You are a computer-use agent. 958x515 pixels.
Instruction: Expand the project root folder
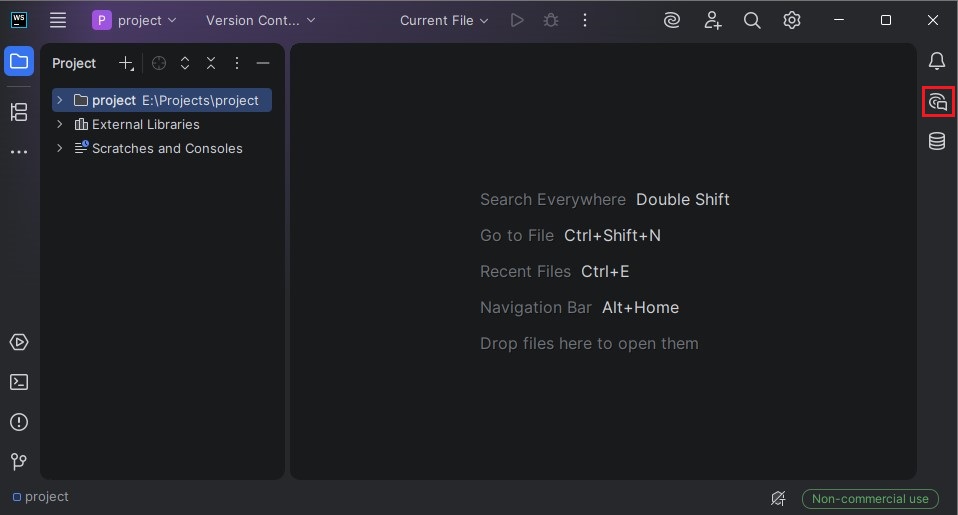(60, 100)
